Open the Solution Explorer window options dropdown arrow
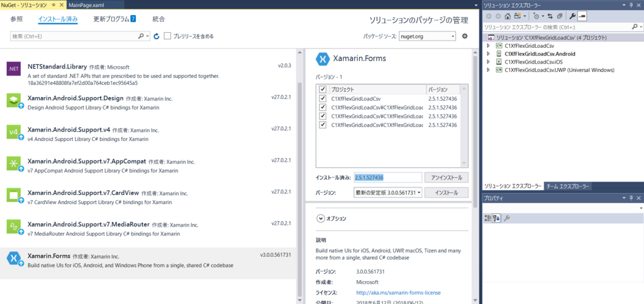Screen dimensions: 644x304 pos(625,5)
